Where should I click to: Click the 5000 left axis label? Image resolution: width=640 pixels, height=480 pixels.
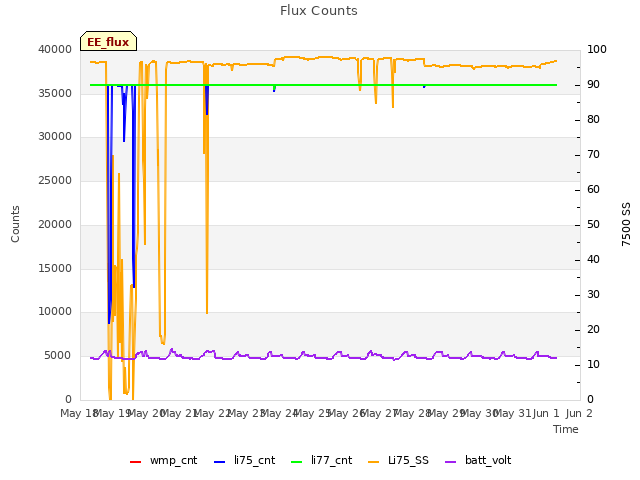coord(58,356)
